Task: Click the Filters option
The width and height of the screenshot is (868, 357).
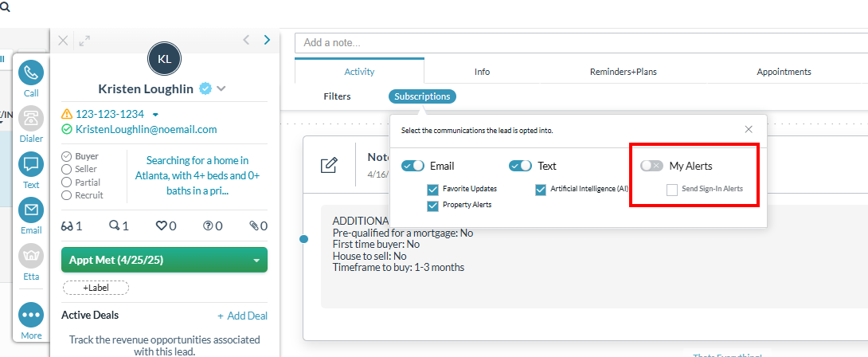Action: [x=337, y=96]
